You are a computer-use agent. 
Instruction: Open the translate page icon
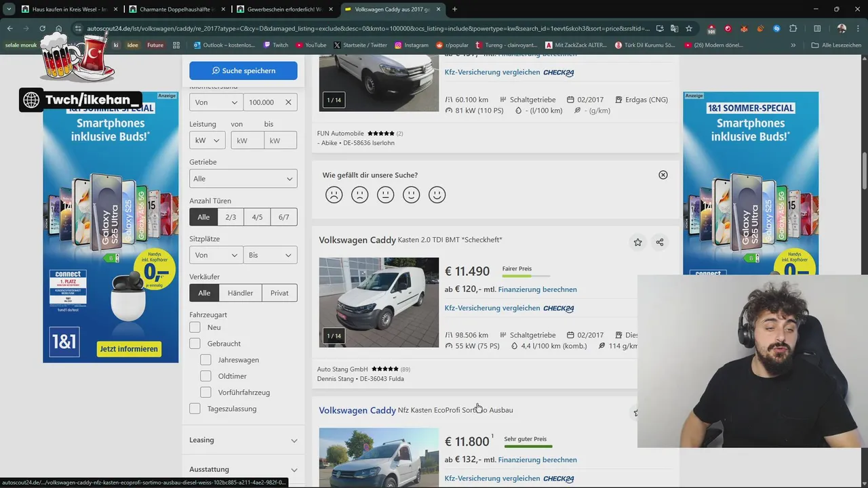674,28
